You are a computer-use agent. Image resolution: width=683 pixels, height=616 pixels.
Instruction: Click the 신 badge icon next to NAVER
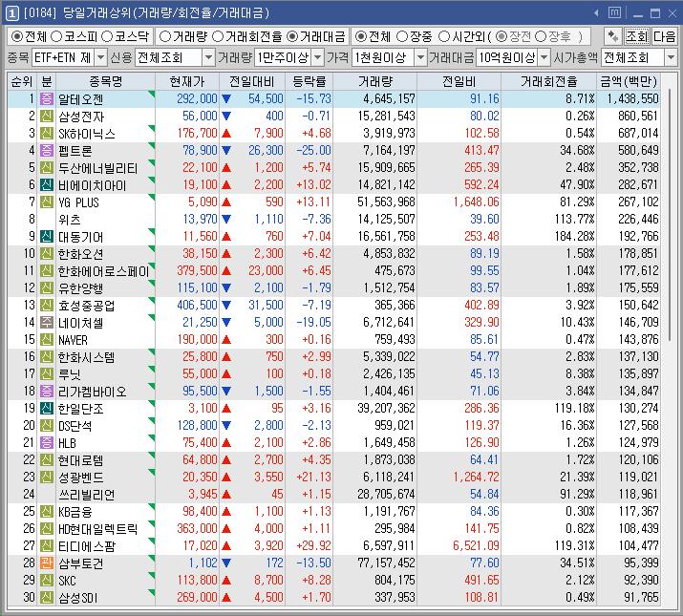tap(47, 339)
